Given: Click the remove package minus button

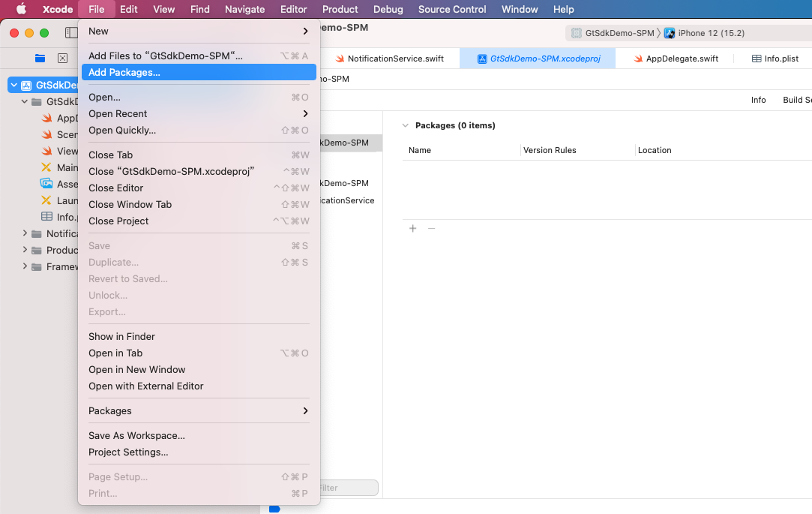Looking at the screenshot, I should pos(431,228).
